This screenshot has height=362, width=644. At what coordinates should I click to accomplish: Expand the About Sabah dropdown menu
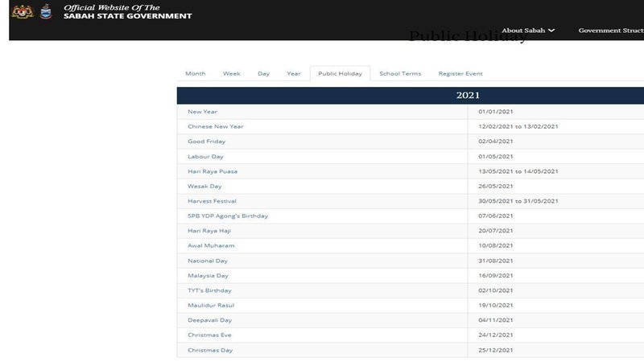[528, 31]
